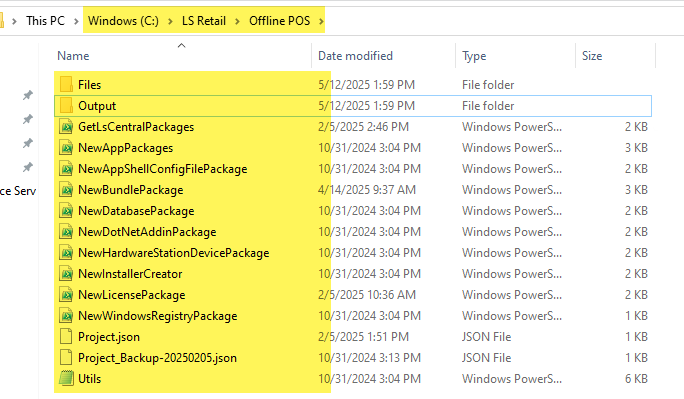
Task: Click the 2/5/2025 2:46 PM date cell
Action: click(x=363, y=127)
